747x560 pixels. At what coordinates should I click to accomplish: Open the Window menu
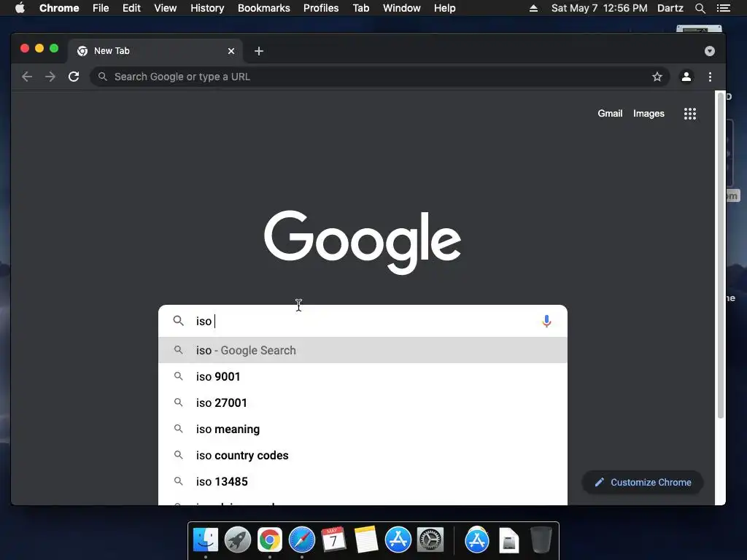tap(402, 8)
